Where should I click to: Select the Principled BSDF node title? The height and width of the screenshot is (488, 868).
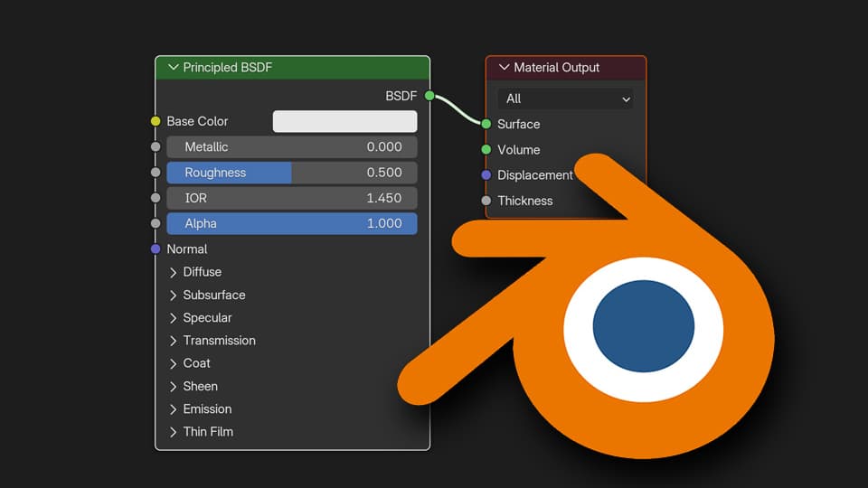[x=228, y=68]
